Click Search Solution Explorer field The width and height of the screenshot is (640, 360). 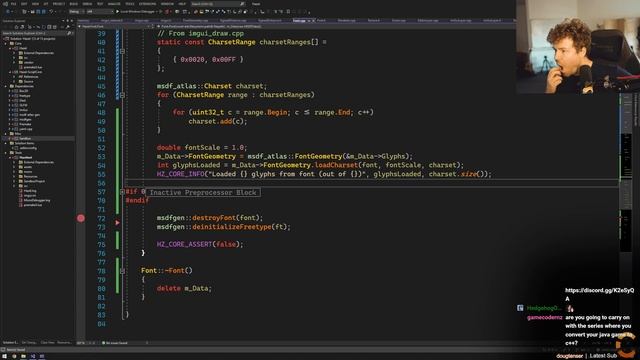(37, 33)
